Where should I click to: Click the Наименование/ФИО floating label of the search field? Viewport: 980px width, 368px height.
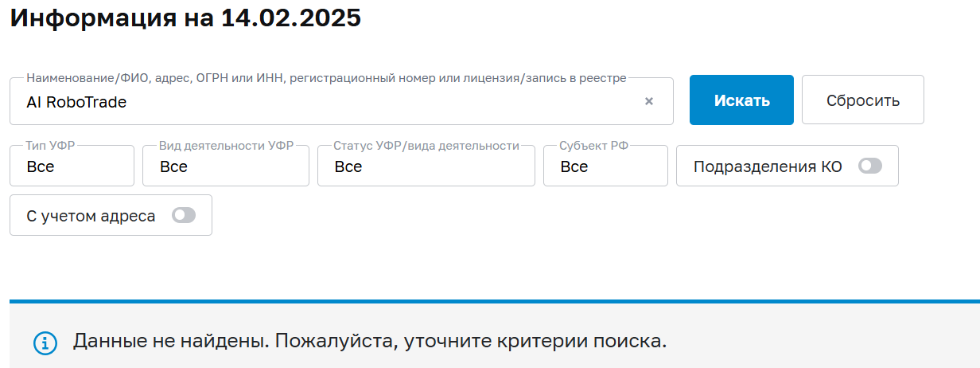[326, 78]
